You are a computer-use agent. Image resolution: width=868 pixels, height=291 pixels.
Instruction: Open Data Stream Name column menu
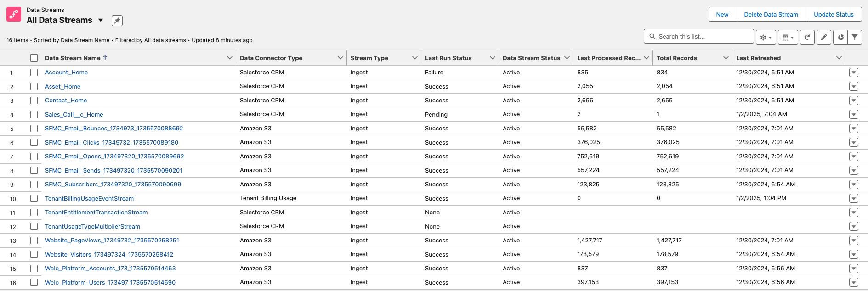coord(229,58)
